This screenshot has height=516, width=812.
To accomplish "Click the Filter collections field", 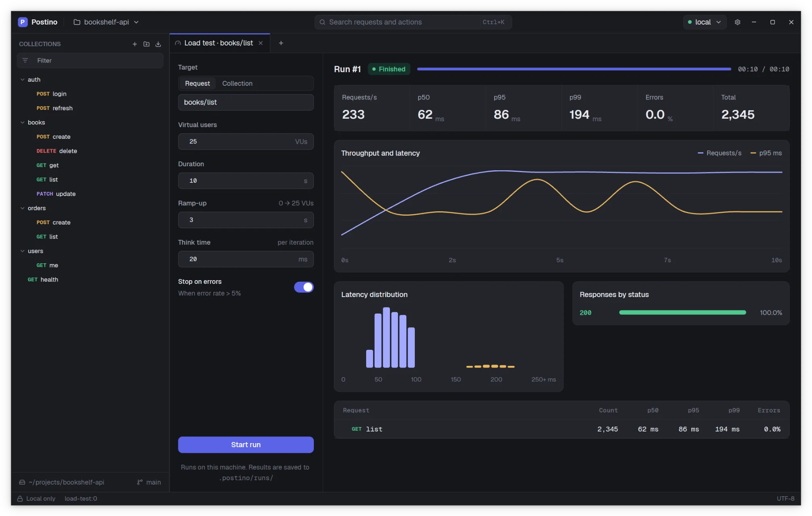I will click(90, 60).
